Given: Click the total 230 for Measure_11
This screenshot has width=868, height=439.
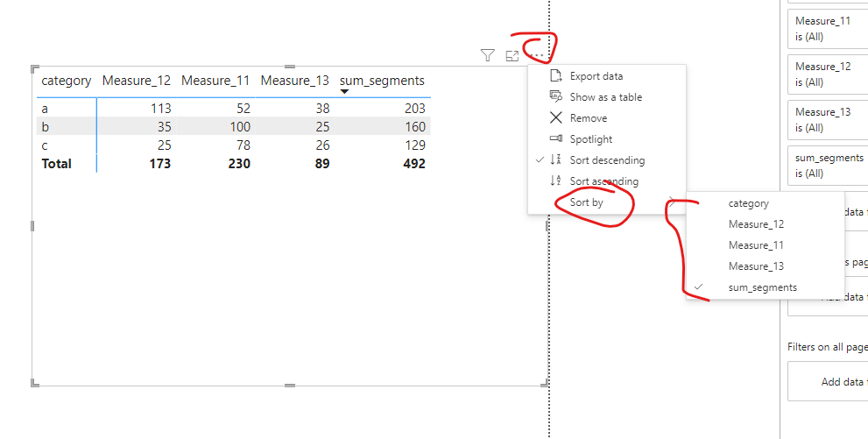Looking at the screenshot, I should pyautogui.click(x=239, y=164).
